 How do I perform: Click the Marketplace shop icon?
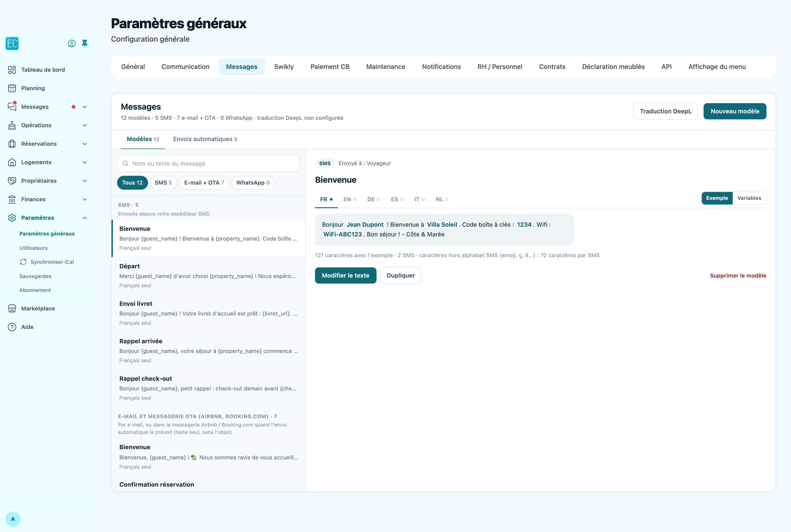12,308
